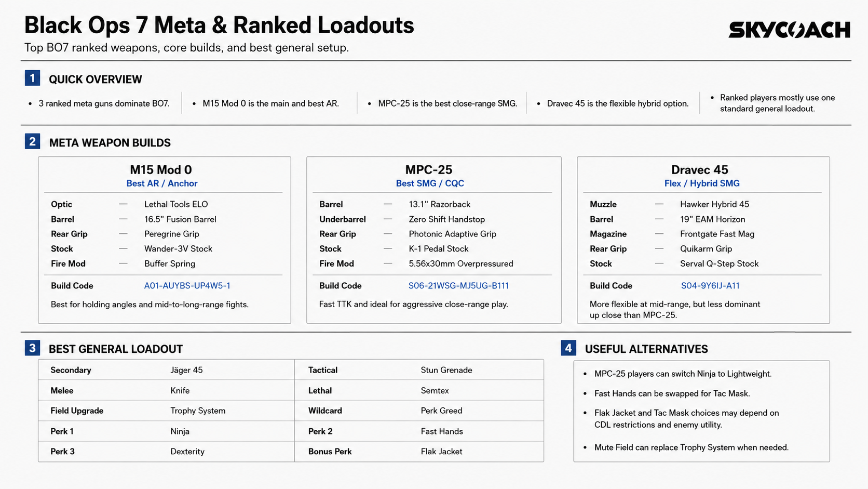The height and width of the screenshot is (489, 868).
Task: Select the bullet about one standard general loadout
Action: [777, 103]
